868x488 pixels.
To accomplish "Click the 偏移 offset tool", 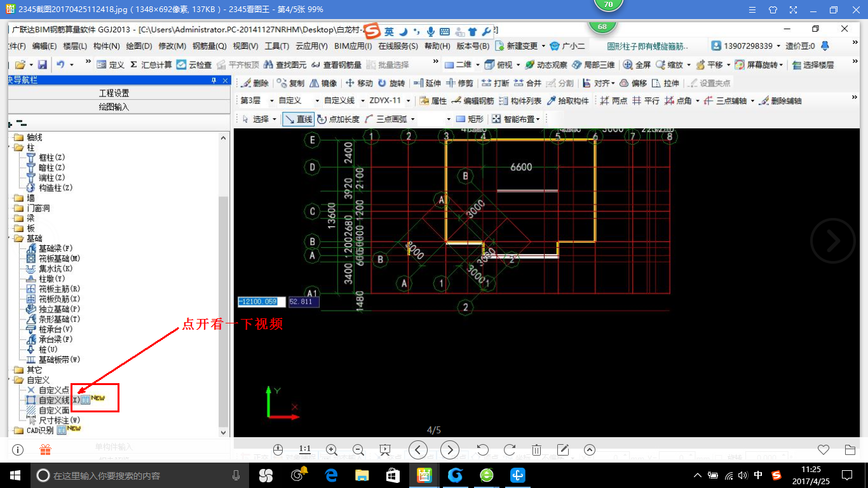I will 633,83.
